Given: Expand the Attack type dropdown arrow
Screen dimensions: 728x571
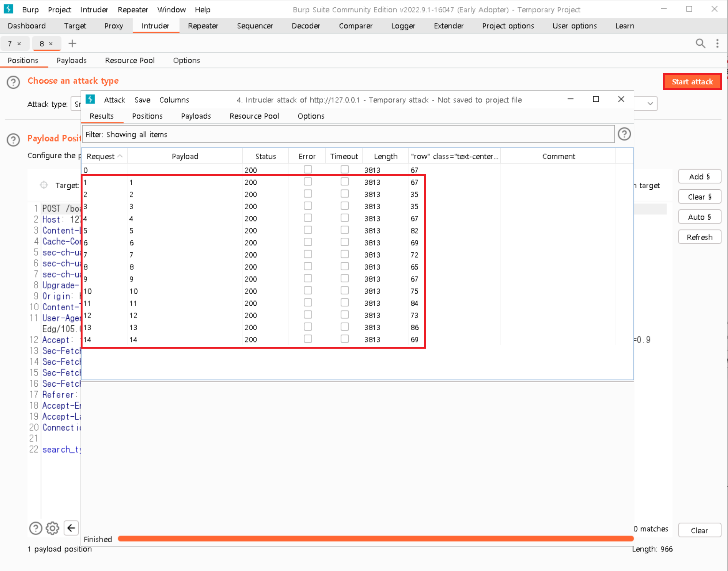Looking at the screenshot, I should pos(650,104).
